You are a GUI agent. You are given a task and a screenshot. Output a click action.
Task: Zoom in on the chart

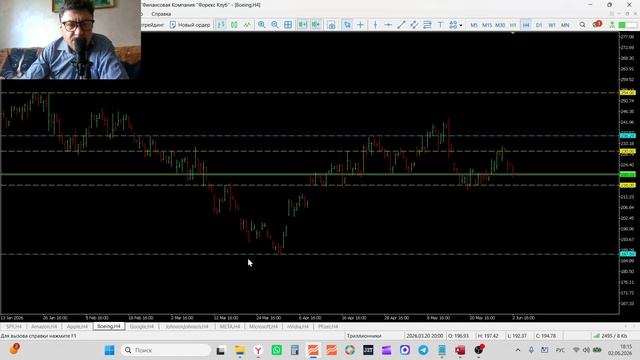(261, 25)
